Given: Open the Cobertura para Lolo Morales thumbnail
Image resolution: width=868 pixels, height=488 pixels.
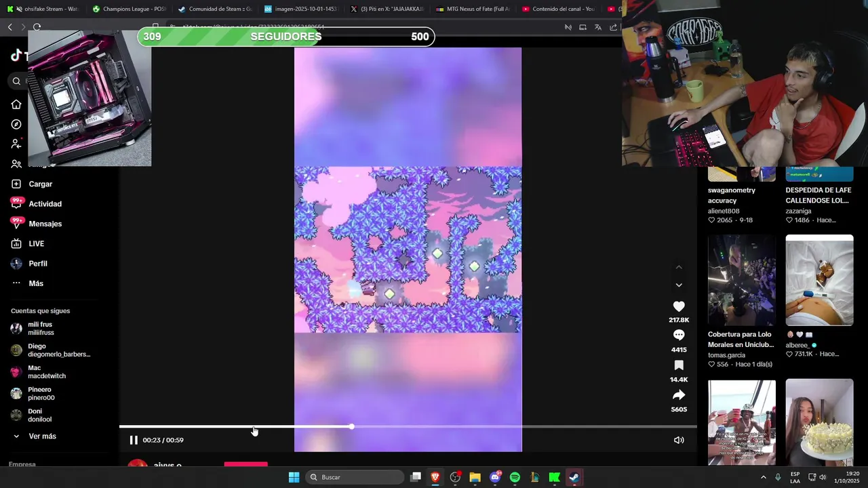Looking at the screenshot, I should pos(742,280).
